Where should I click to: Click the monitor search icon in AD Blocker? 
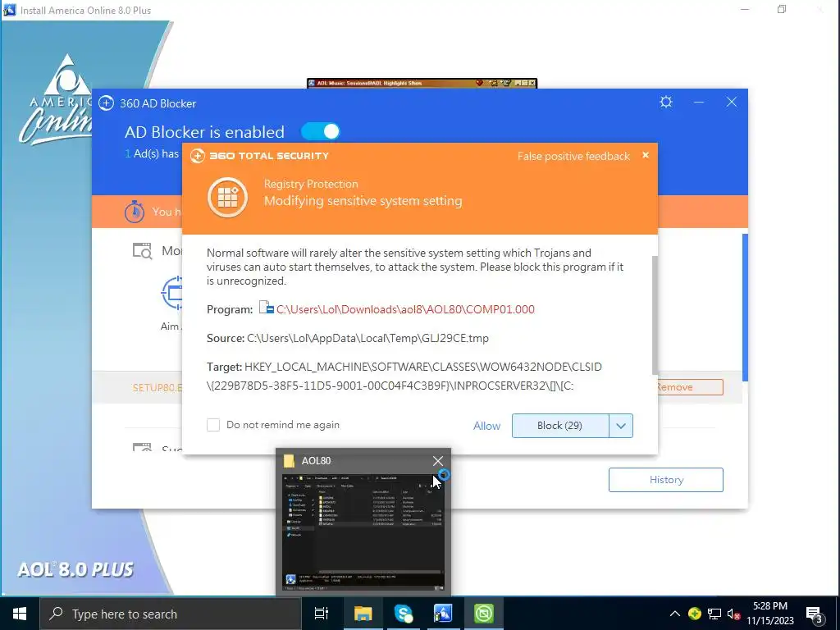pyautogui.click(x=142, y=251)
